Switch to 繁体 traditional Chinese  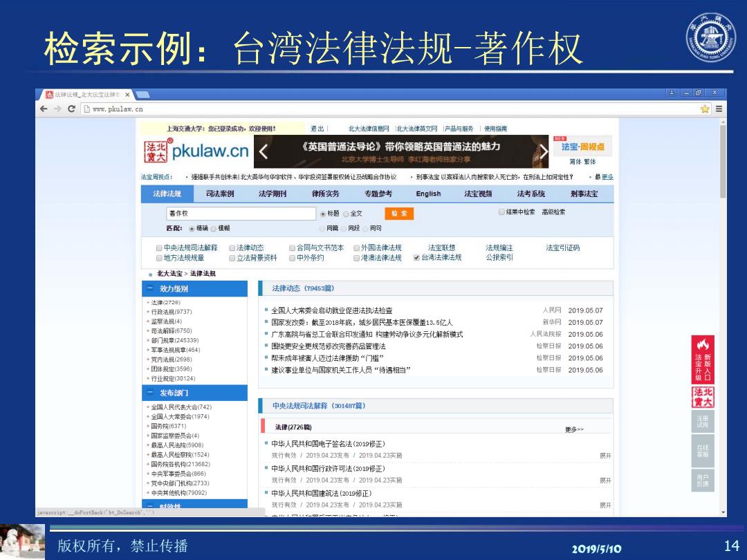(x=590, y=161)
